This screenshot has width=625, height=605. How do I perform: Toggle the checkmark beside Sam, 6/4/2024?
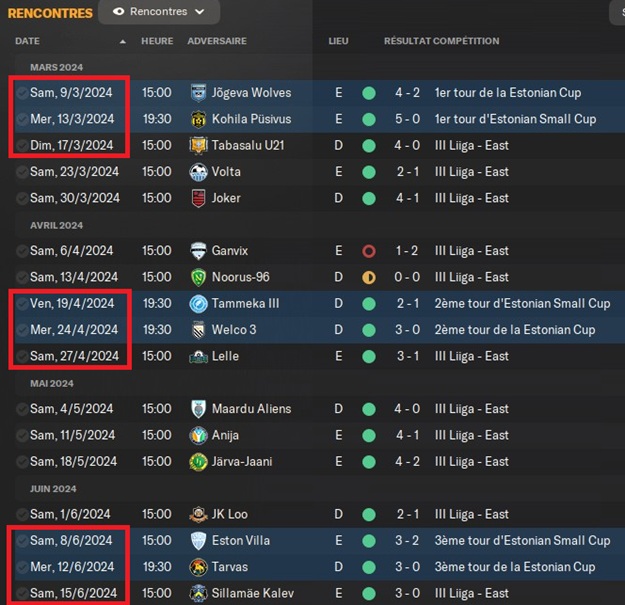[x=22, y=251]
